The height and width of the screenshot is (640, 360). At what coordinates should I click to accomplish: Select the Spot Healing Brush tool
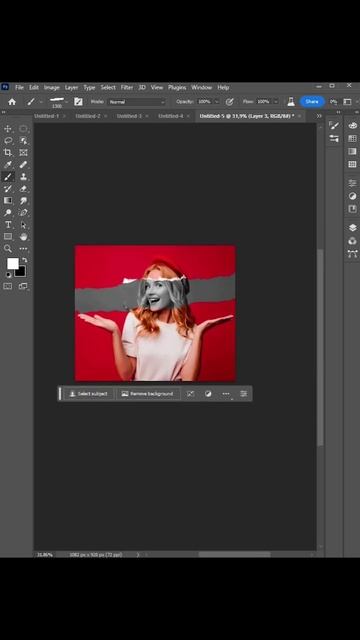(x=23, y=164)
